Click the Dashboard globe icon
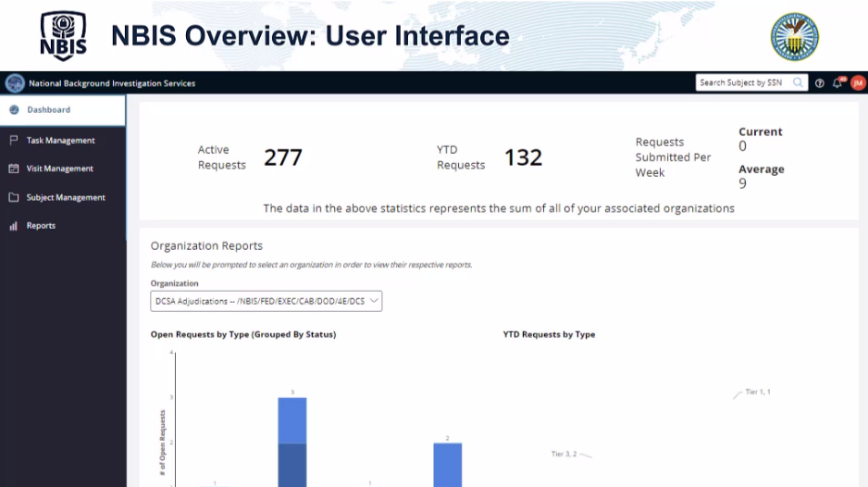868x487 pixels. [14, 109]
